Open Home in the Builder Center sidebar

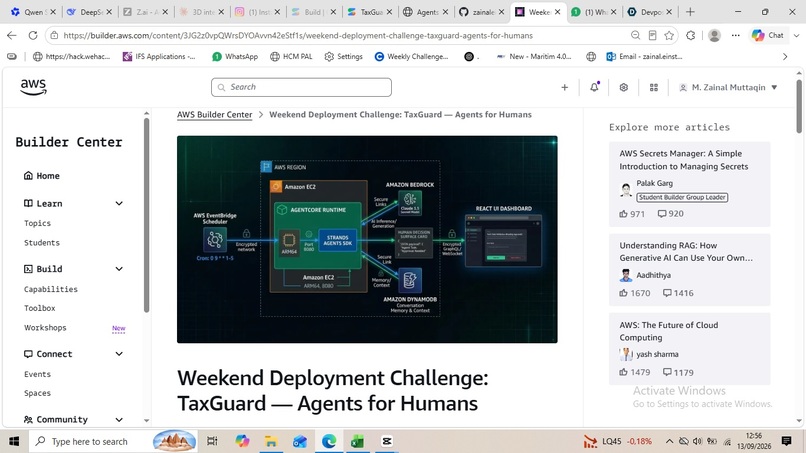tap(42, 176)
